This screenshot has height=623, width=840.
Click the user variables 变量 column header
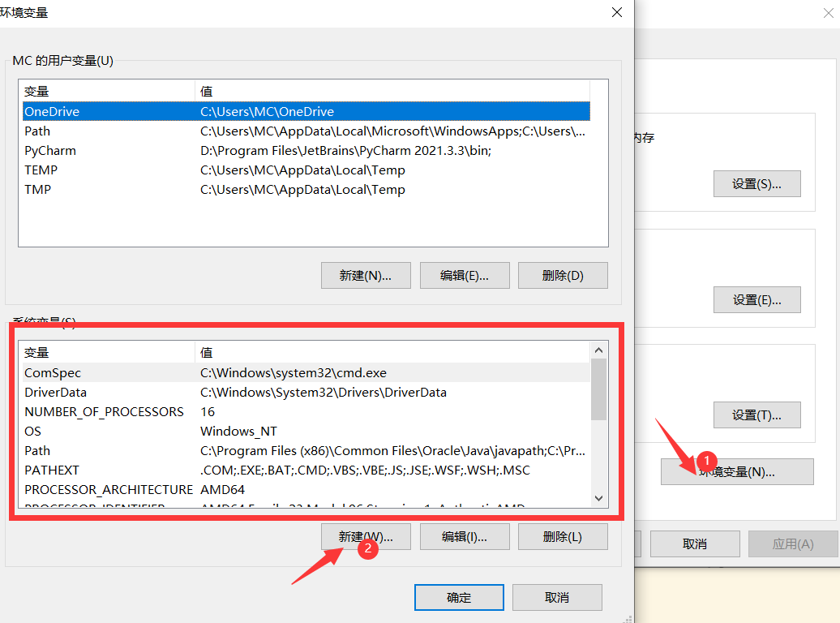tap(107, 91)
